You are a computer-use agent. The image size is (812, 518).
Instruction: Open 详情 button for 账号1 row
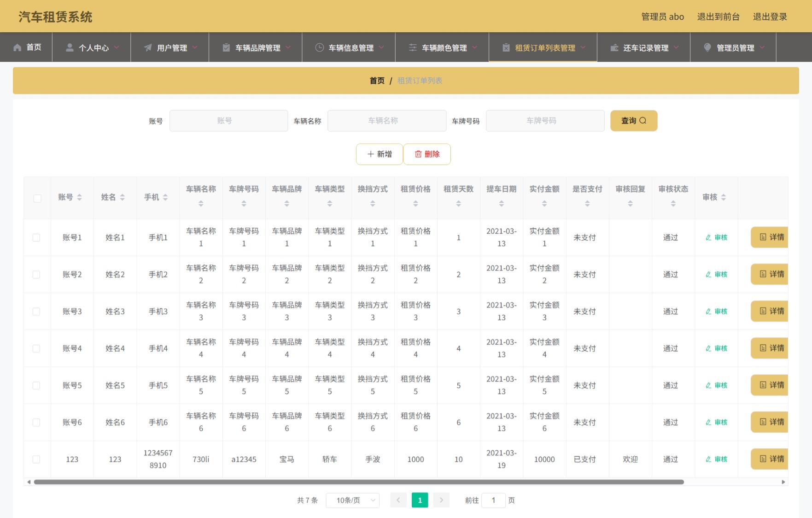pyautogui.click(x=770, y=237)
